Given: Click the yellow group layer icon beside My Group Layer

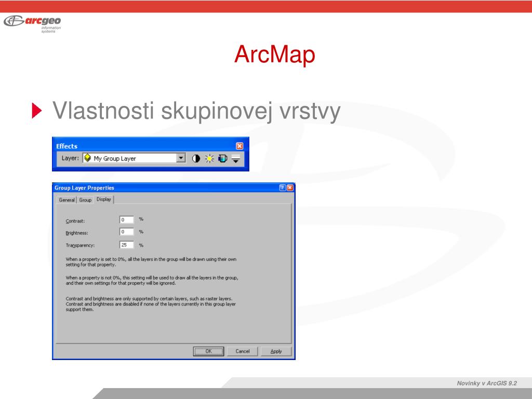Looking at the screenshot, I should pos(87,158).
